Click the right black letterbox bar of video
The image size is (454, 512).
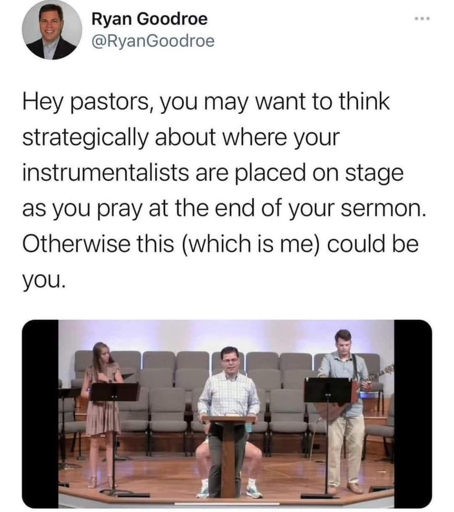coord(413,414)
